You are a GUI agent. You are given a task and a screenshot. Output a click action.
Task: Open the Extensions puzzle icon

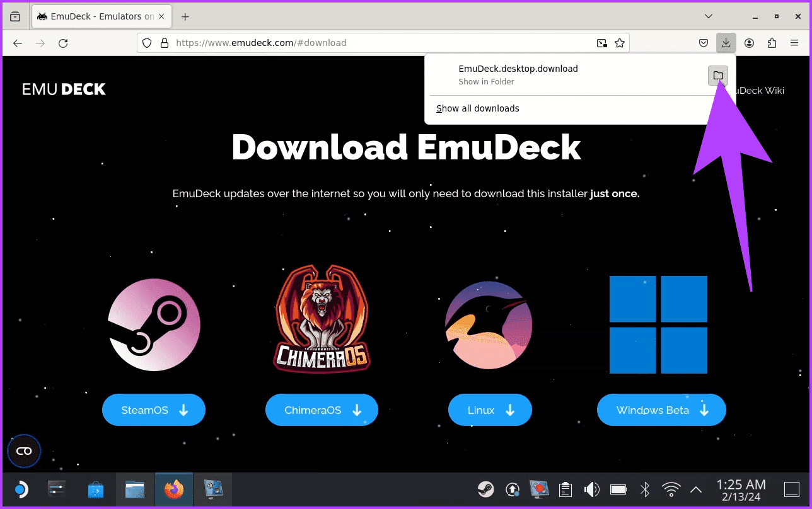click(772, 43)
